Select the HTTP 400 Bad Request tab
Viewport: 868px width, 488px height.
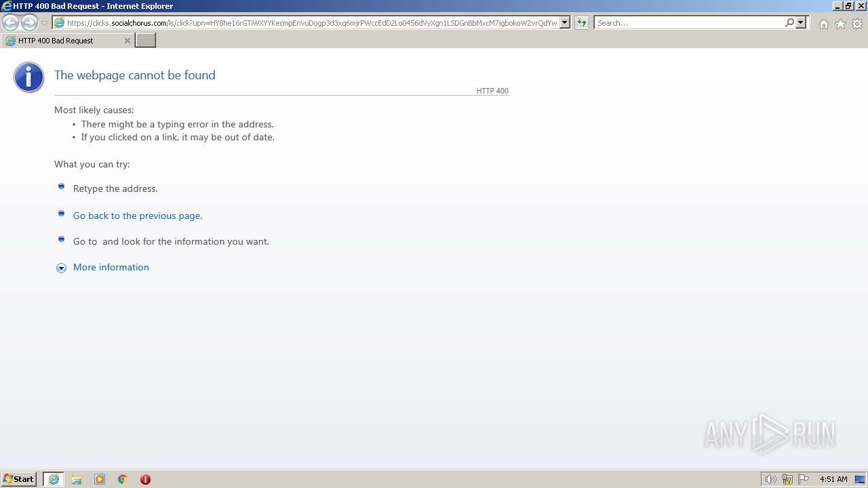(67, 41)
